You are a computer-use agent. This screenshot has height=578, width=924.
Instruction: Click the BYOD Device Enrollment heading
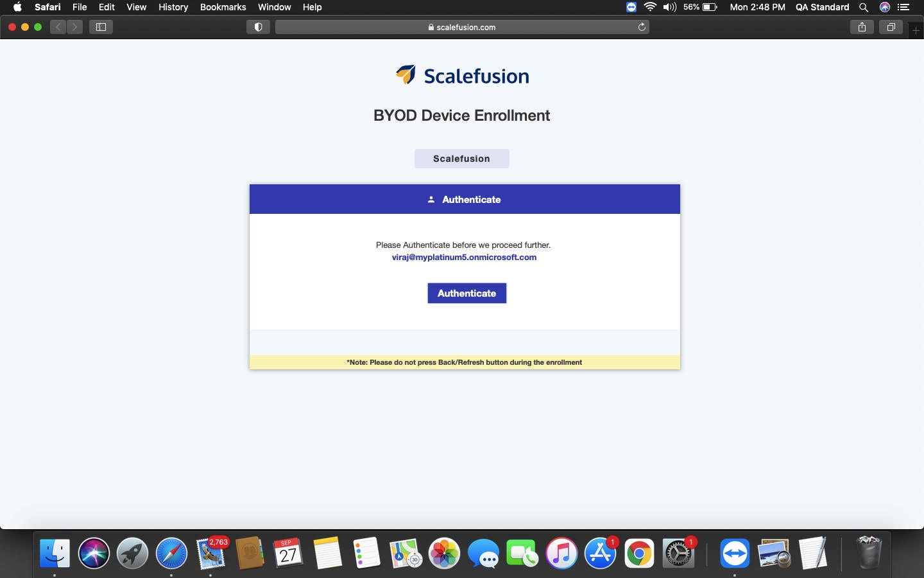point(462,116)
